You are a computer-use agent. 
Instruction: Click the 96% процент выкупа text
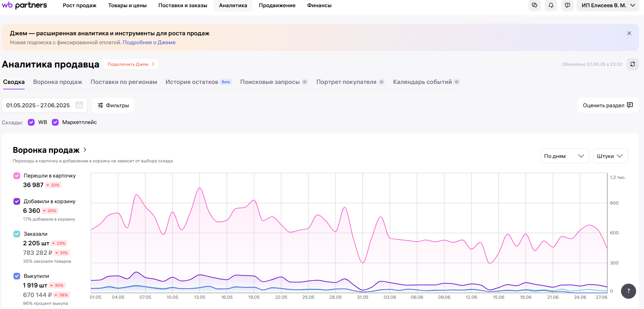tap(45, 304)
